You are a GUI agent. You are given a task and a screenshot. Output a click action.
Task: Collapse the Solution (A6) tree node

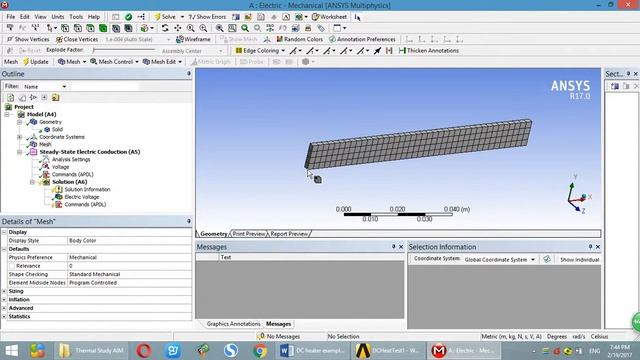point(32,182)
